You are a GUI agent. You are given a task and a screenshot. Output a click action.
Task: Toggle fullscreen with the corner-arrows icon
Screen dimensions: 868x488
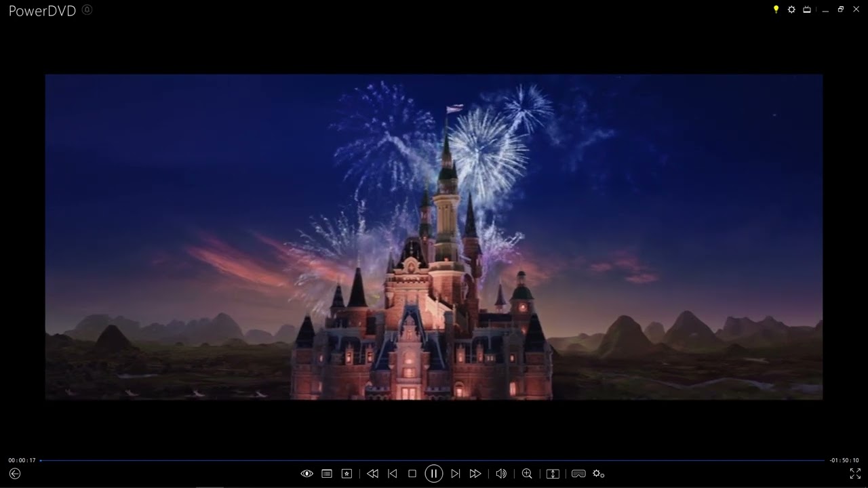pyautogui.click(x=855, y=474)
